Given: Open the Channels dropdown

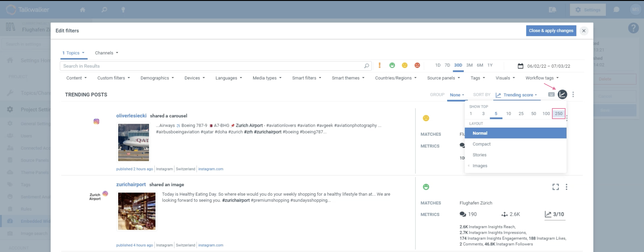Looking at the screenshot, I should [107, 53].
